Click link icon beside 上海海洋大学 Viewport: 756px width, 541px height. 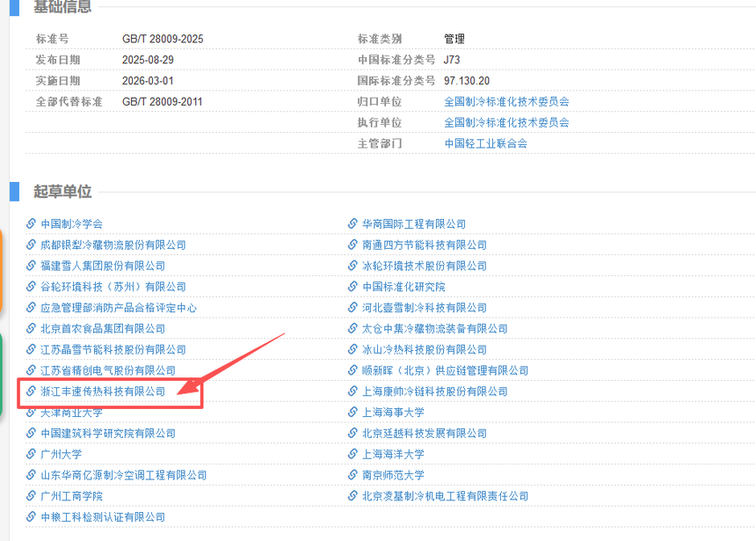353,454
